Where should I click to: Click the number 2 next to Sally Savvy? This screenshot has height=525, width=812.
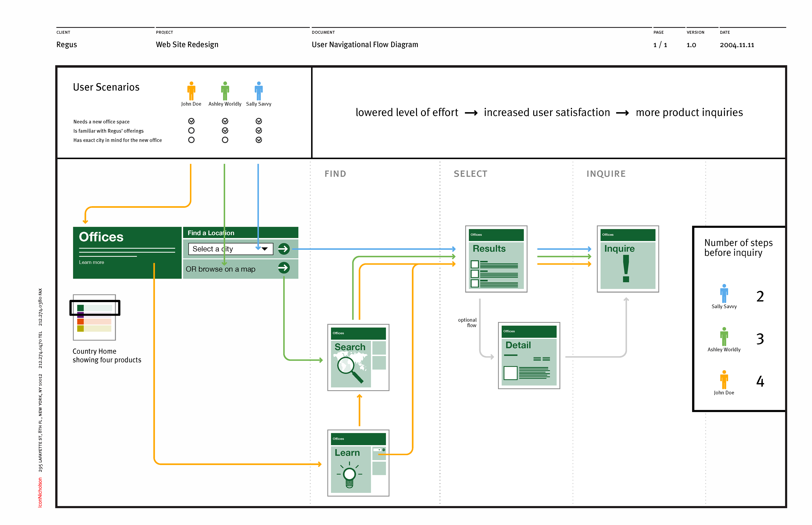click(760, 296)
